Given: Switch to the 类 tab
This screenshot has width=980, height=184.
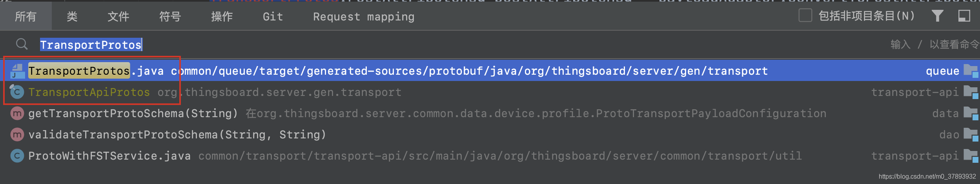Looking at the screenshot, I should [x=72, y=17].
